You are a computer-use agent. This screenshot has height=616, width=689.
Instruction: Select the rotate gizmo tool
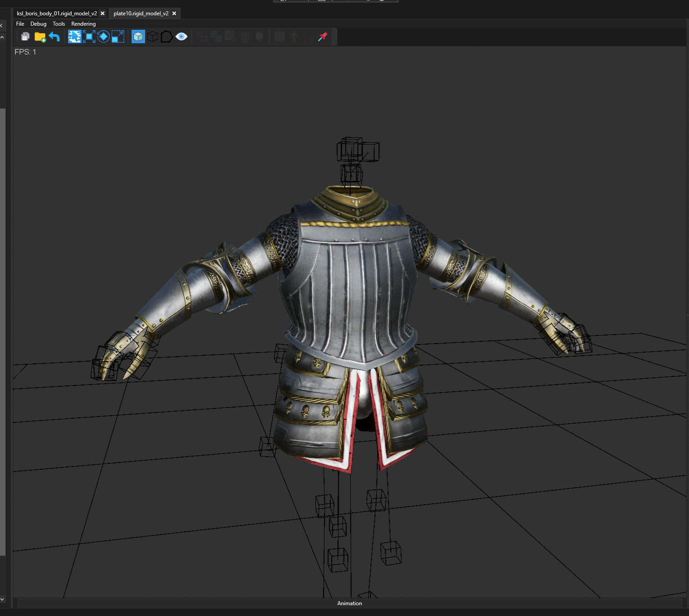pyautogui.click(x=104, y=36)
